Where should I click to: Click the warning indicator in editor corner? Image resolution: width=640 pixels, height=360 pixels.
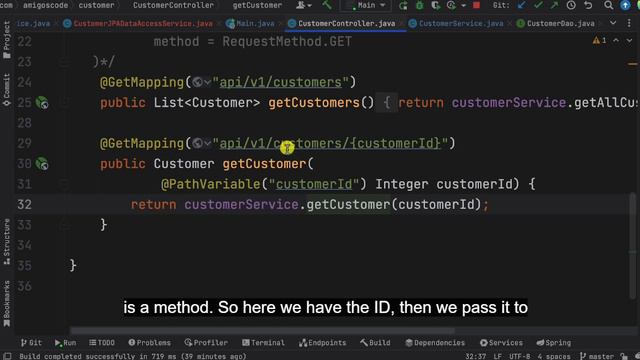click(x=599, y=40)
